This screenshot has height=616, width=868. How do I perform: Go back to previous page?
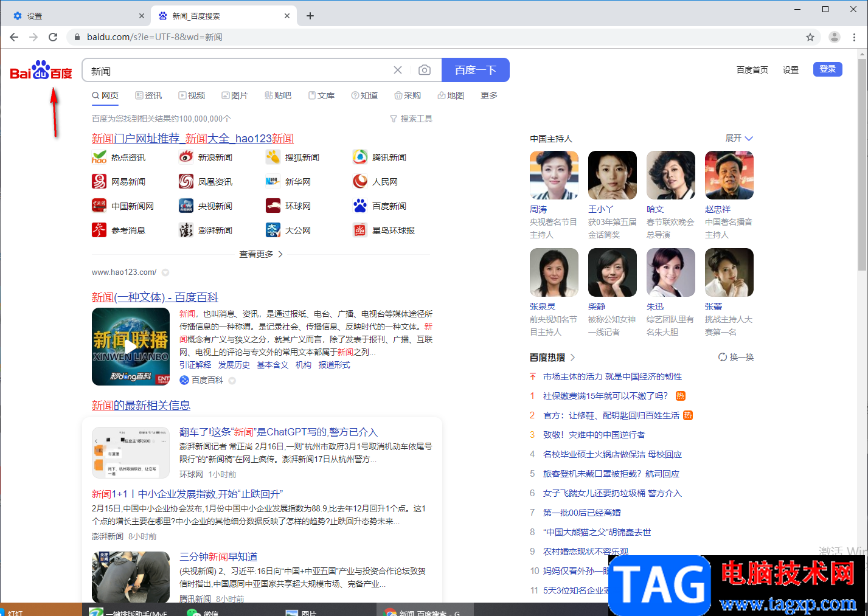click(x=14, y=37)
